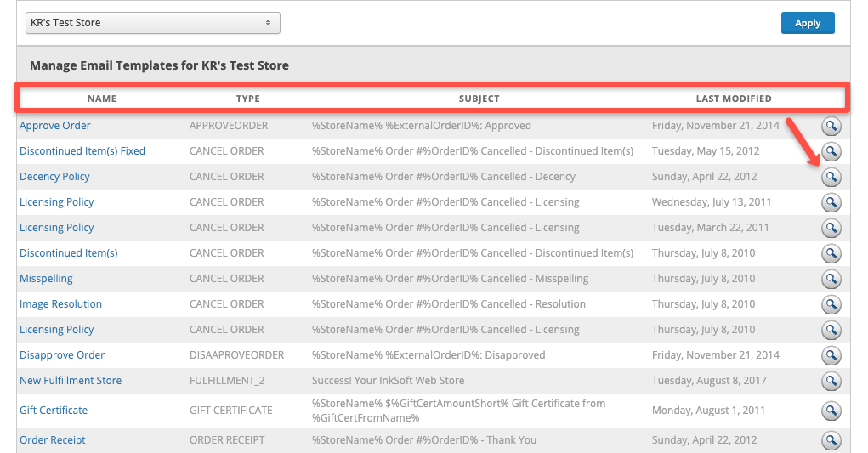Open the New Fulfillment Store link

[x=71, y=381]
